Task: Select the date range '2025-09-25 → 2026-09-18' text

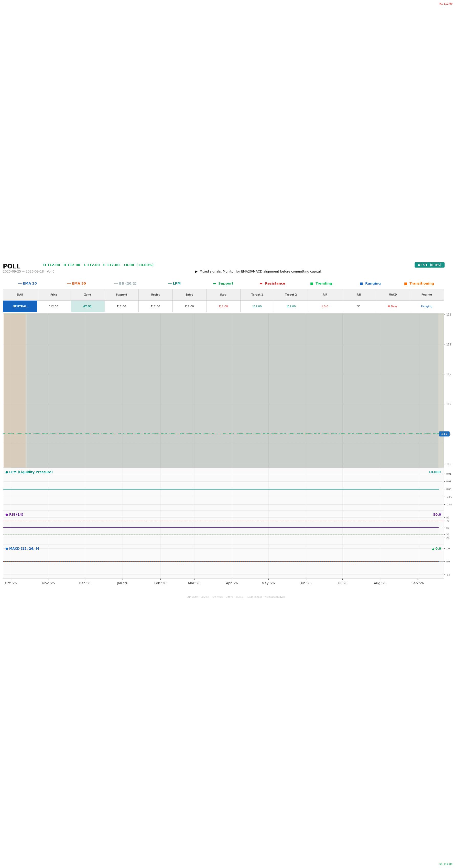Action: 23,272
